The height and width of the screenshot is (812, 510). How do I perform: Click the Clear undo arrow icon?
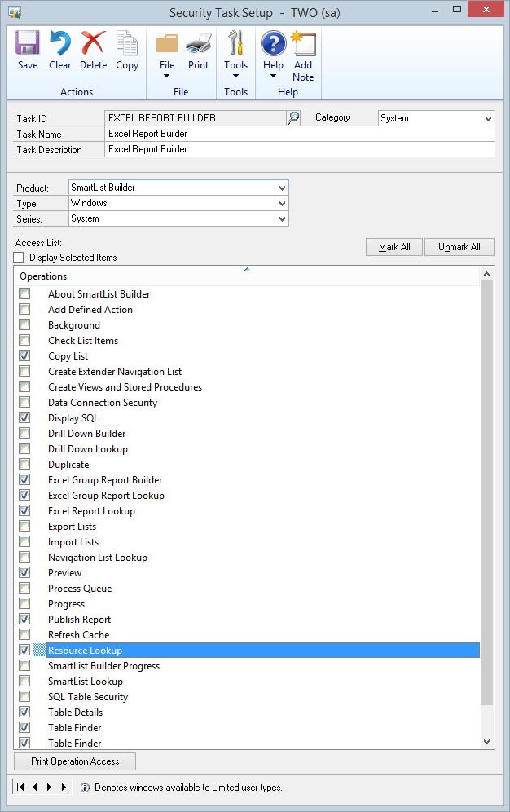pos(60,42)
